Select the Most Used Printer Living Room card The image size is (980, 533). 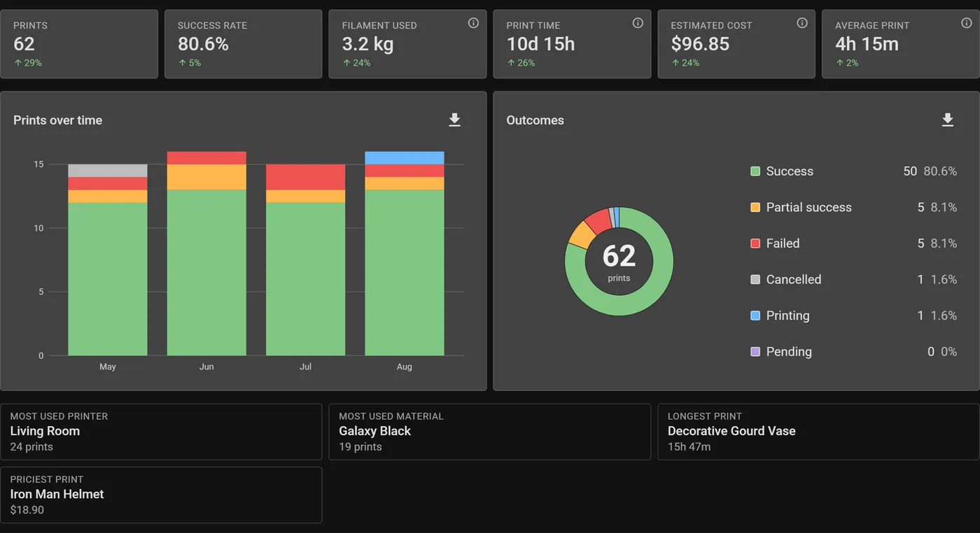pos(161,432)
